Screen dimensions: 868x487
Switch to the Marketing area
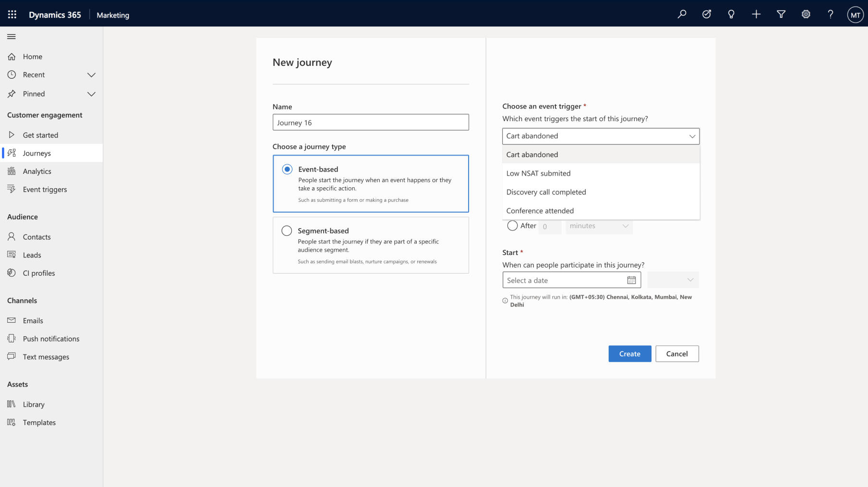112,15
